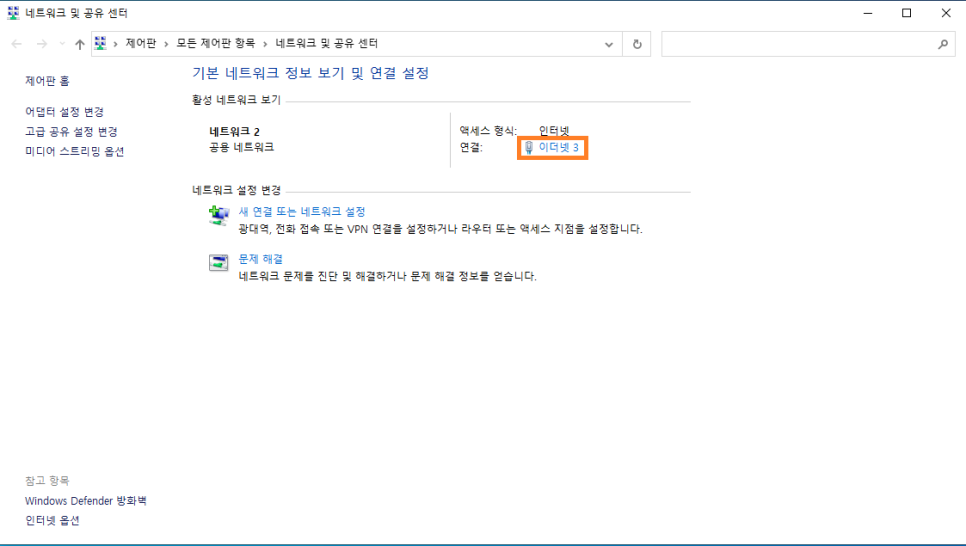Click the 인터넷 access type value
Image resolution: width=966 pixels, height=546 pixels.
click(554, 131)
